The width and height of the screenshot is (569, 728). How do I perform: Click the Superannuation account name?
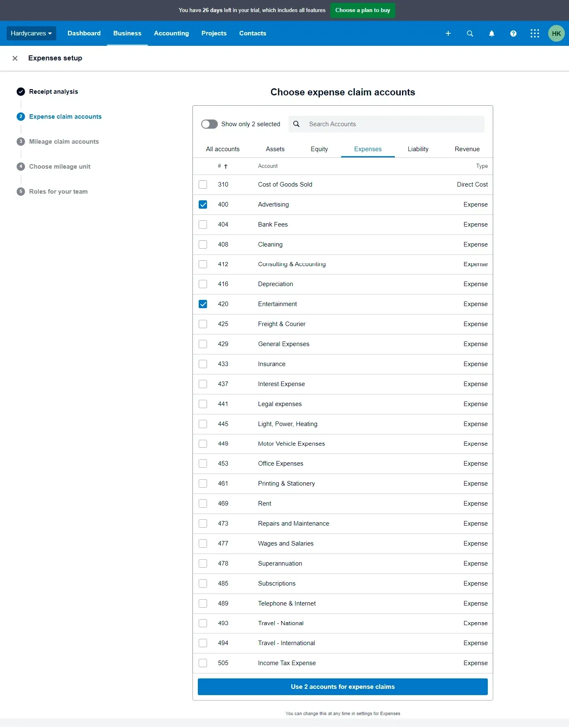[x=280, y=563]
